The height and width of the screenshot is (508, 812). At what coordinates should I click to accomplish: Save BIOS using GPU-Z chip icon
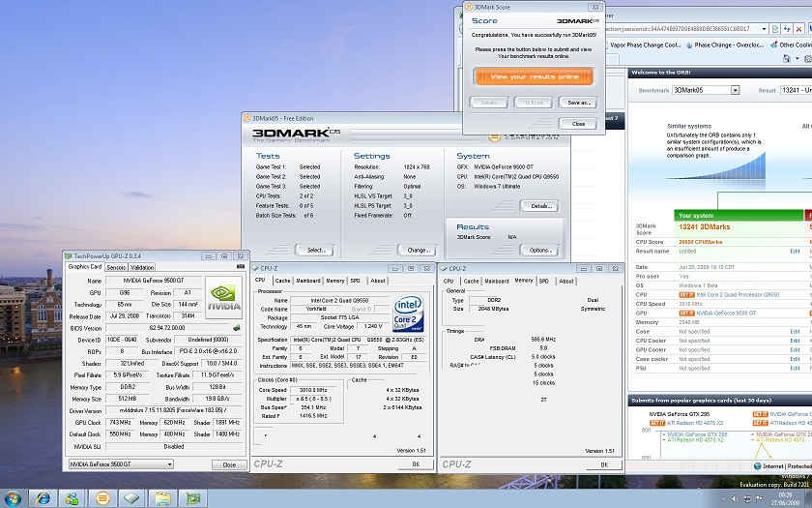click(237, 328)
